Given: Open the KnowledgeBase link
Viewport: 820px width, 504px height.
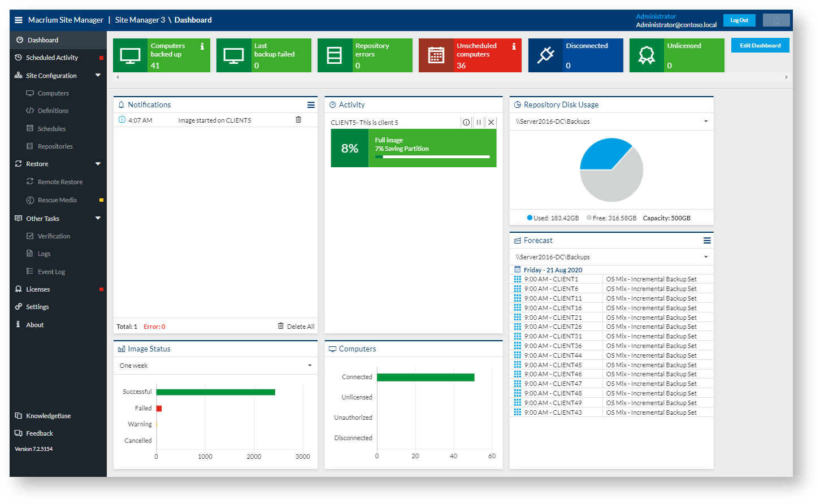Looking at the screenshot, I should point(48,416).
